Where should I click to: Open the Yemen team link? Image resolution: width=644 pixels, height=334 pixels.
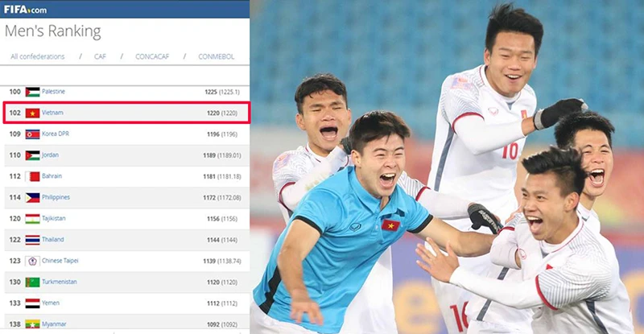pyautogui.click(x=51, y=303)
